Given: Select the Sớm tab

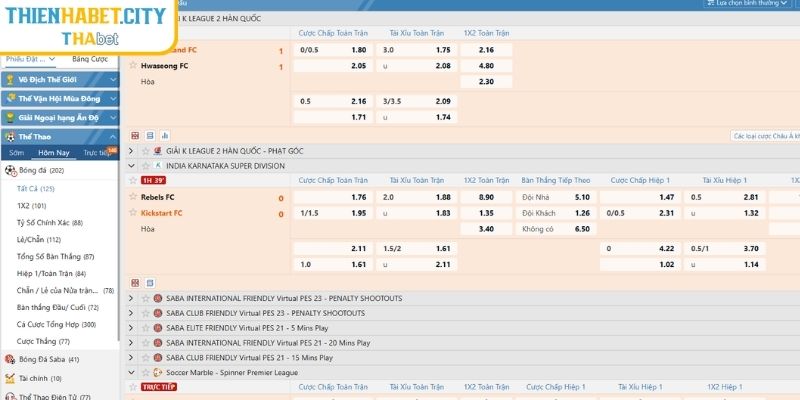Looking at the screenshot, I should click(x=16, y=153).
